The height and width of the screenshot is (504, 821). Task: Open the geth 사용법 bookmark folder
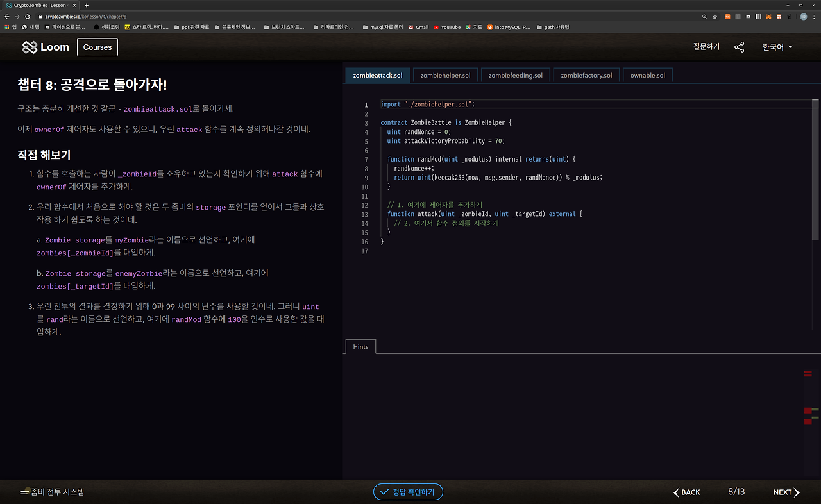click(552, 27)
